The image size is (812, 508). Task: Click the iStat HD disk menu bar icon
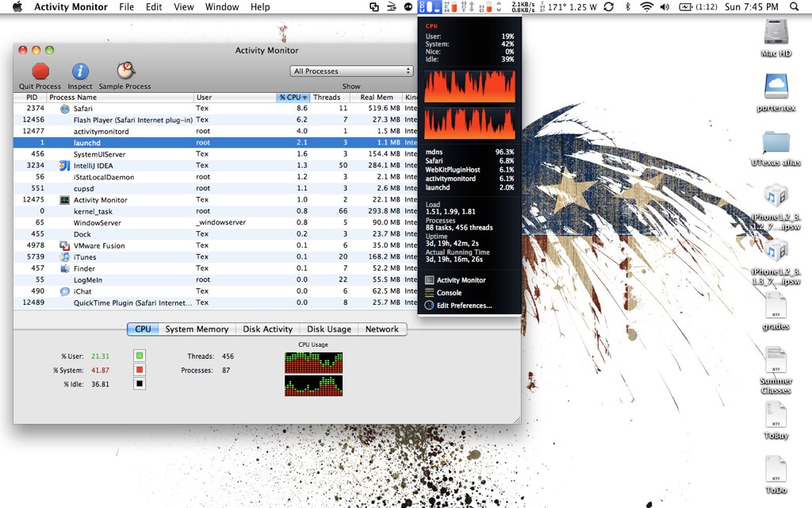pyautogui.click(x=486, y=6)
